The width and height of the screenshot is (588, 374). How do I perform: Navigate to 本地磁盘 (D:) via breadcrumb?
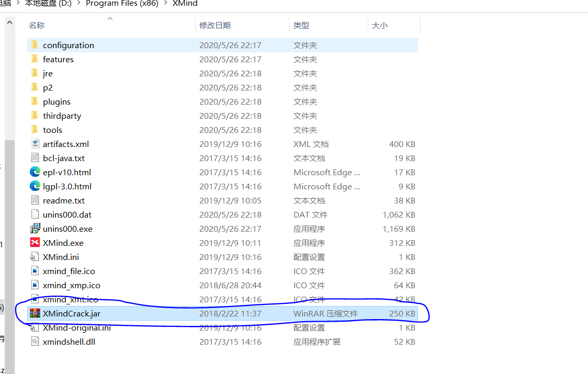tap(48, 3)
